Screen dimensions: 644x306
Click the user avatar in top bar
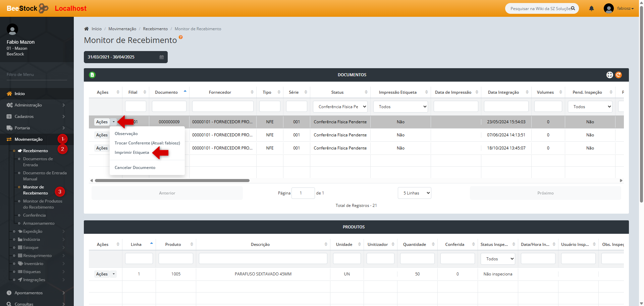(608, 8)
